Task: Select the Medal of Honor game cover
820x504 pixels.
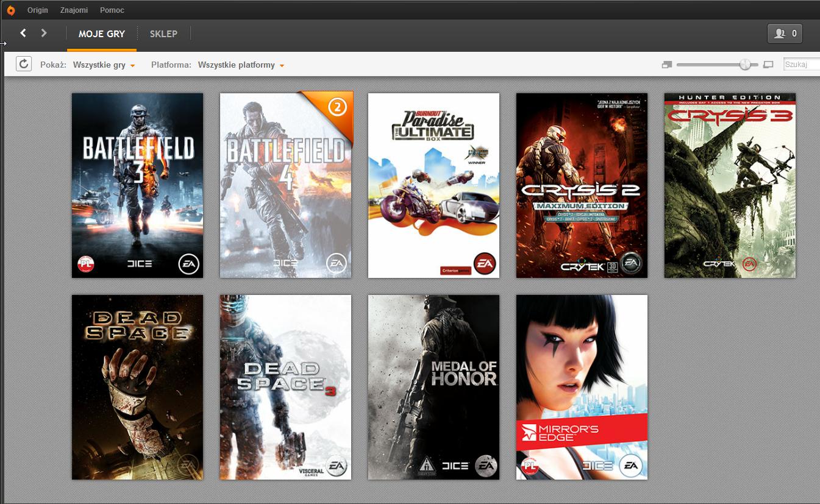Action: coord(433,388)
